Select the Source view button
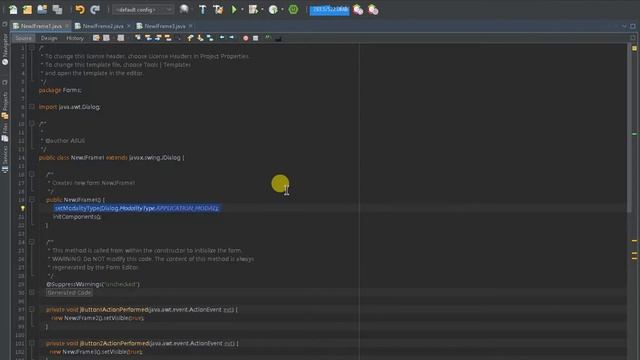The height and width of the screenshot is (360, 640). [23, 38]
